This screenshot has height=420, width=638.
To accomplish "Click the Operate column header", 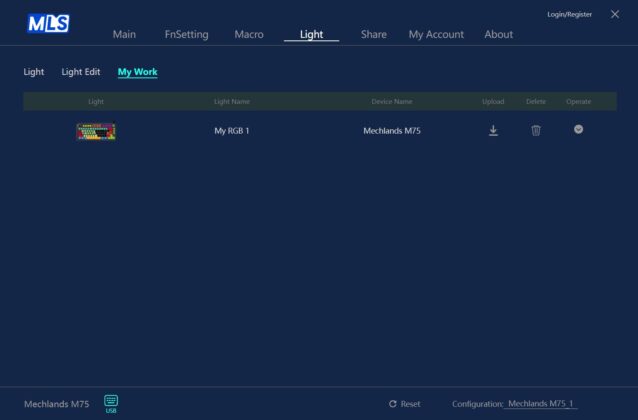I will (x=579, y=101).
